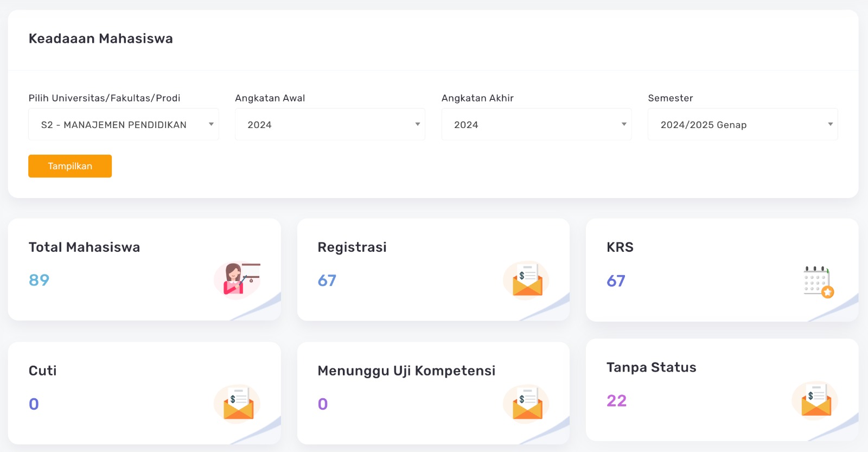Click the envelope icon in Cuti card
Screen dimensions: 868x452
[x=238, y=404]
